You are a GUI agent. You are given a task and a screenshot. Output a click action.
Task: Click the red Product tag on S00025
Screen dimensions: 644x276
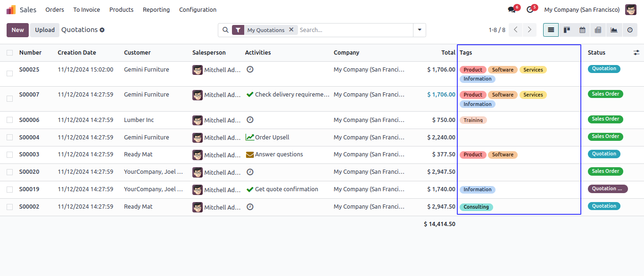pos(472,70)
